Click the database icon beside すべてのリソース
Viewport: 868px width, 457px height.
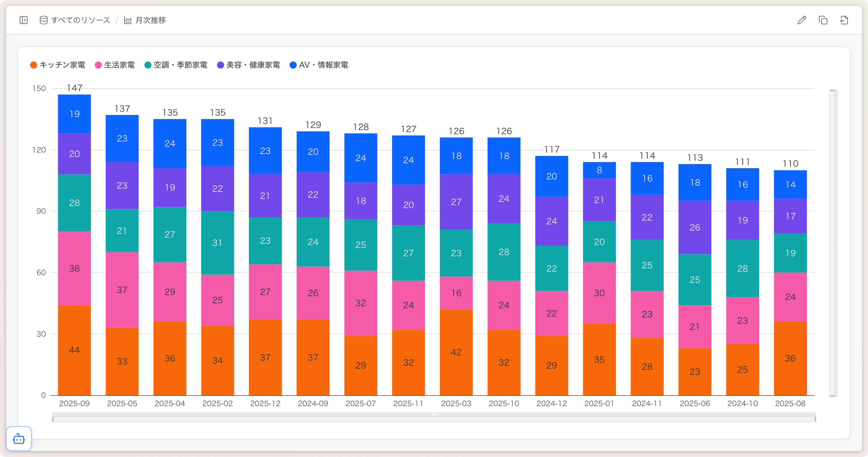(43, 20)
